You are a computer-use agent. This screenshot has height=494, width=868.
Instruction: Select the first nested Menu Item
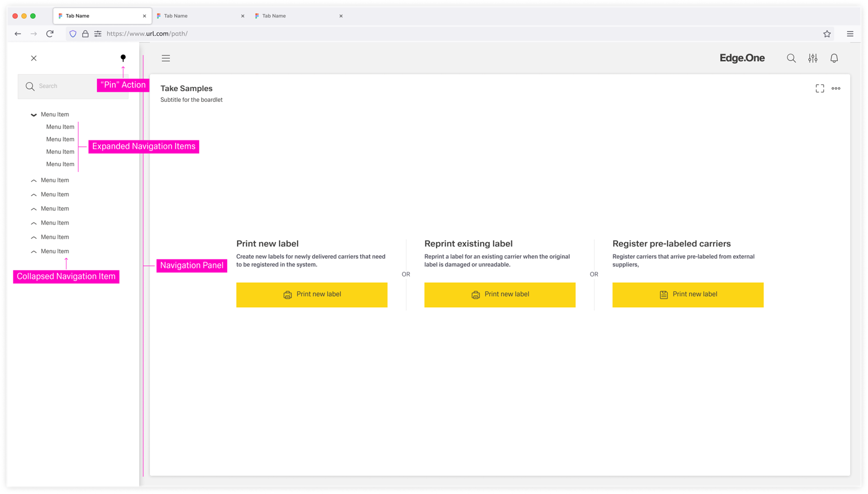click(60, 127)
